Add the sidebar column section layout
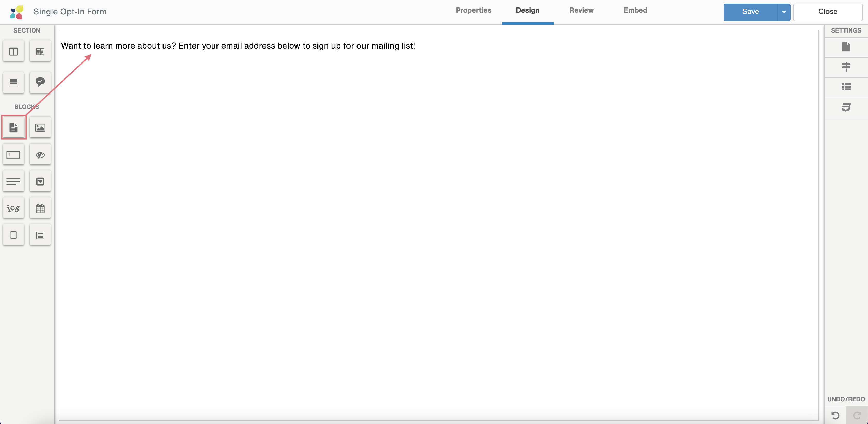868x424 pixels. click(40, 51)
